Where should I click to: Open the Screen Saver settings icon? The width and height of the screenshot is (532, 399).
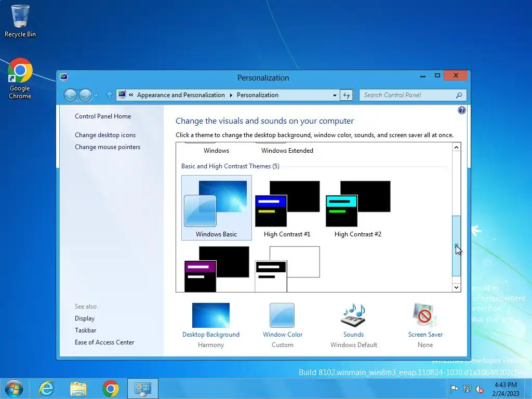425,315
